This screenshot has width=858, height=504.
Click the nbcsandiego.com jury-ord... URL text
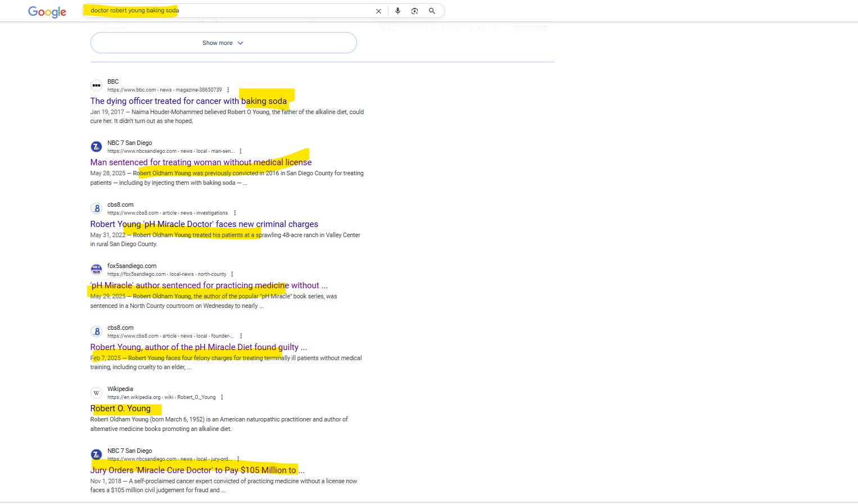pos(170,459)
